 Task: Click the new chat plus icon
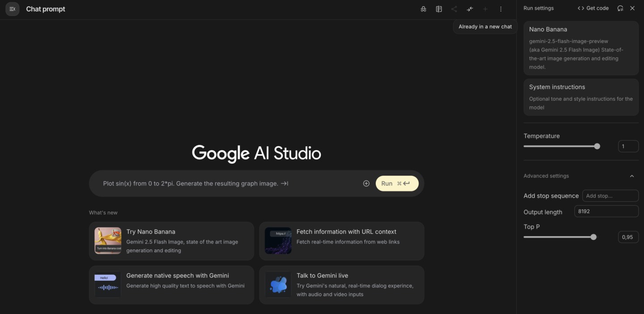(x=485, y=9)
